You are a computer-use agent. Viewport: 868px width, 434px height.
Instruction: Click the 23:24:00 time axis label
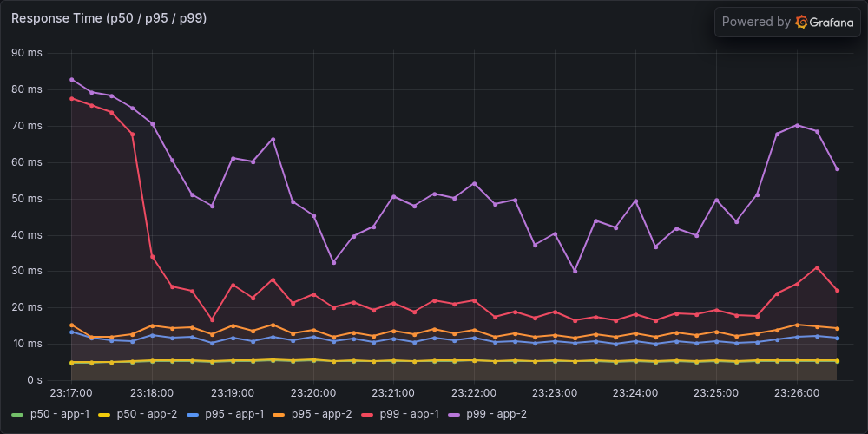(x=635, y=393)
